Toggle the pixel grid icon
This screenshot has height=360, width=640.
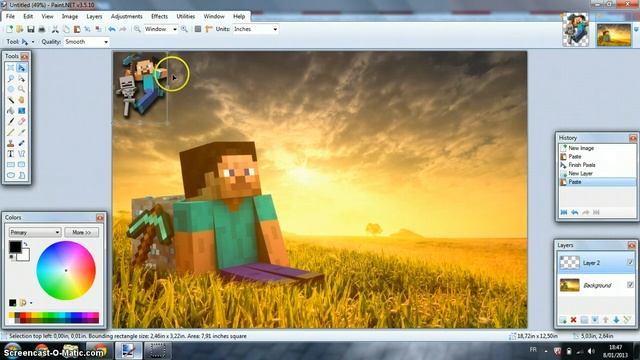198,29
